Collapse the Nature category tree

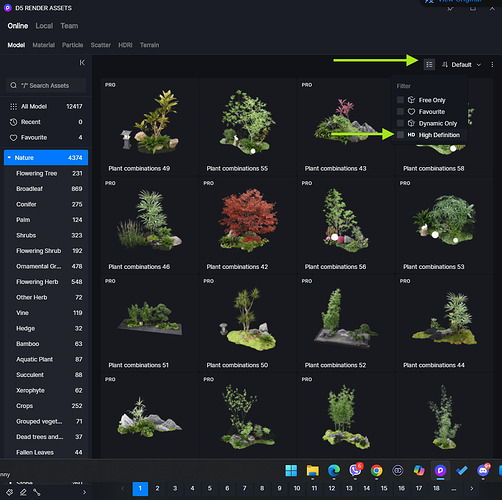pos(9,157)
